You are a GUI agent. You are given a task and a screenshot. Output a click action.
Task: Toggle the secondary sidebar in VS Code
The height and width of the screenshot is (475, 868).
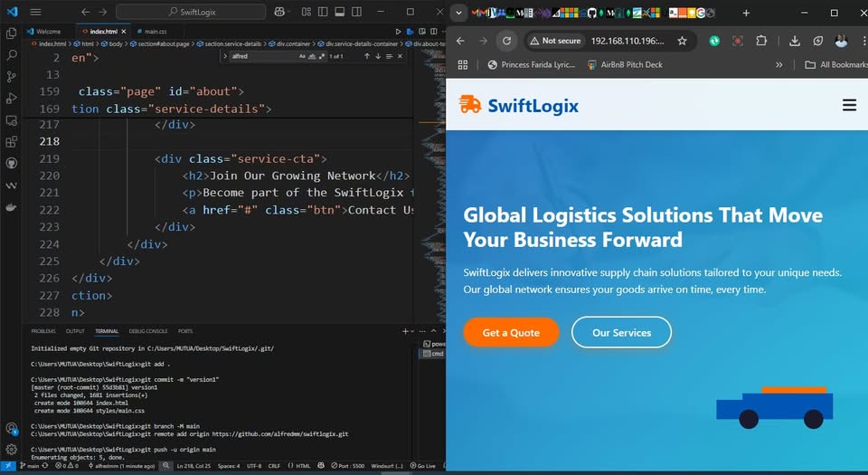pos(357,12)
